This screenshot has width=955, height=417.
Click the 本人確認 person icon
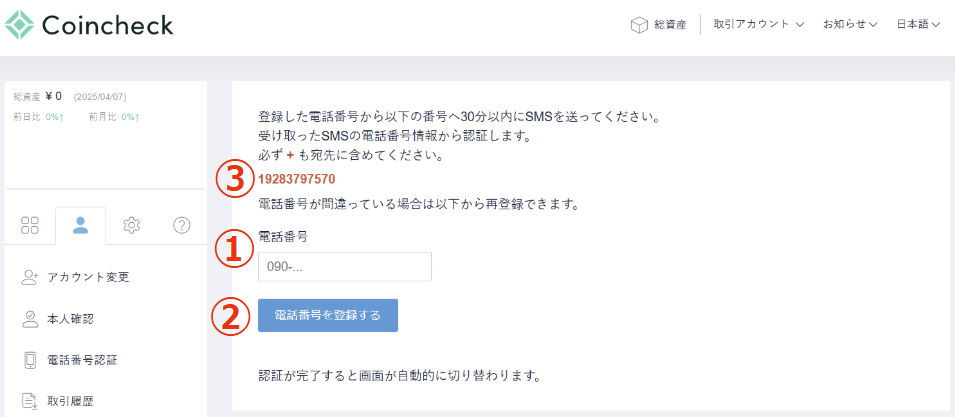[30, 318]
